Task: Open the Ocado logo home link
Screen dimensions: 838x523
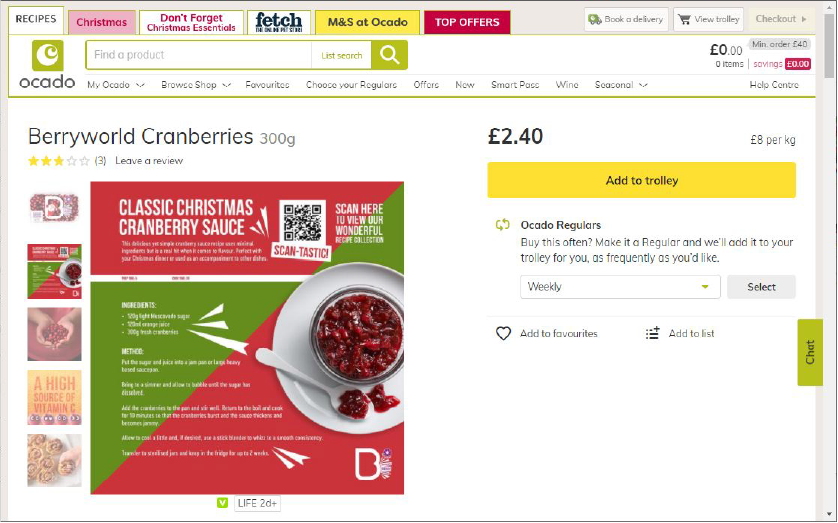Action: pyautogui.click(x=47, y=64)
